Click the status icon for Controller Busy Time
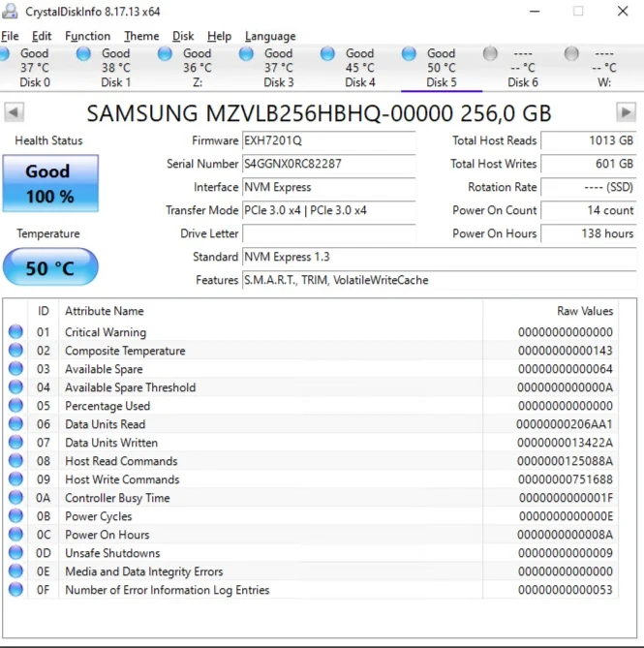The image size is (644, 648). 15,498
